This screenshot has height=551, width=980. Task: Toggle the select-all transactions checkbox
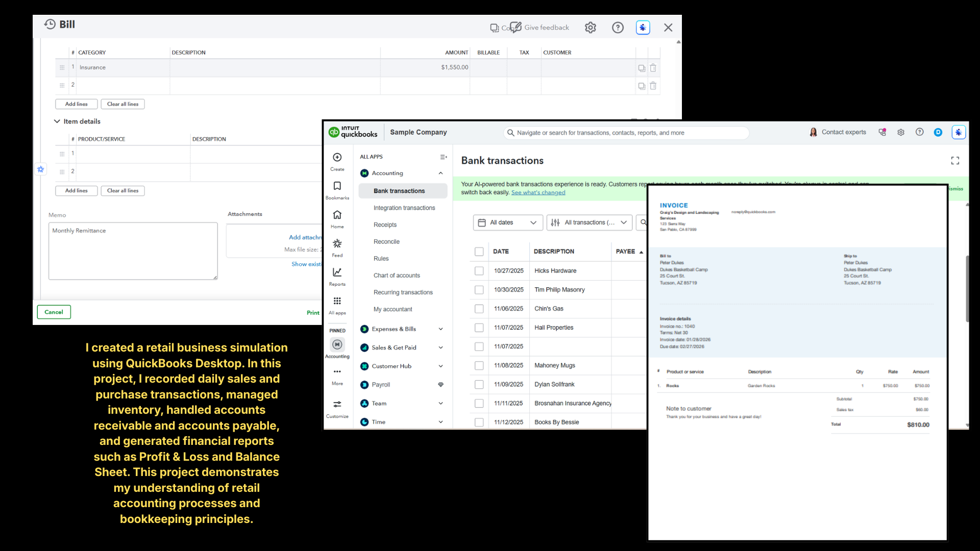[479, 252]
